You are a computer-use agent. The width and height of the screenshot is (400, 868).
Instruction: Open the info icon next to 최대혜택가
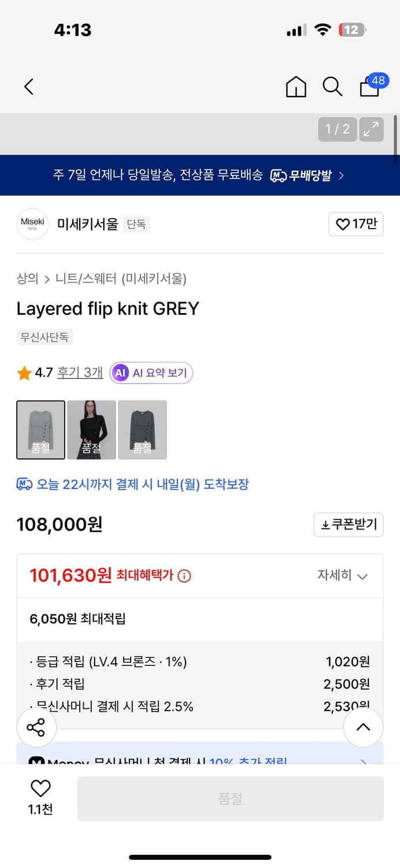184,575
